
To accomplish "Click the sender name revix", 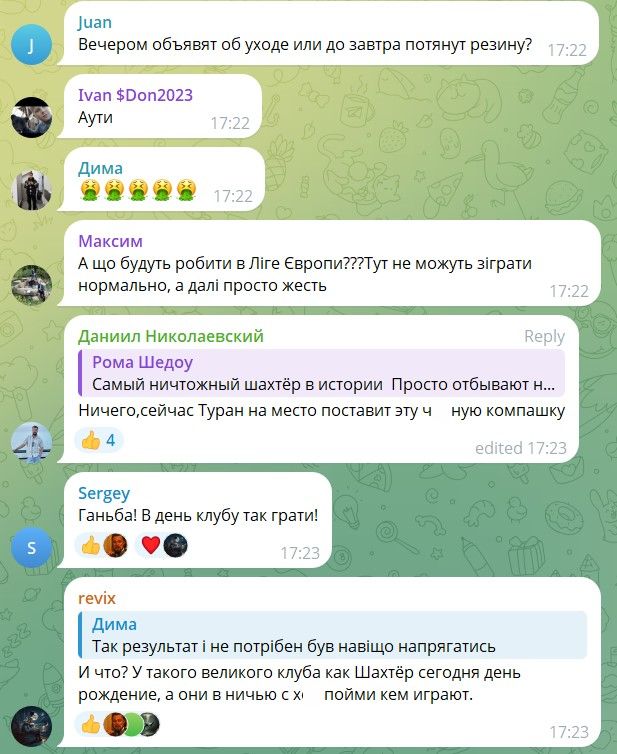I will click(x=97, y=598).
